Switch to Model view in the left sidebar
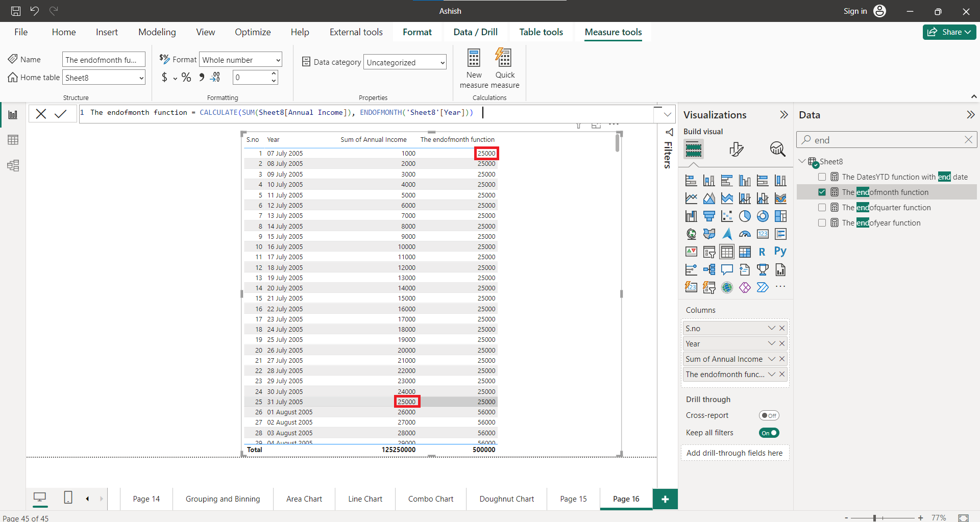This screenshot has height=522, width=980. click(x=13, y=165)
